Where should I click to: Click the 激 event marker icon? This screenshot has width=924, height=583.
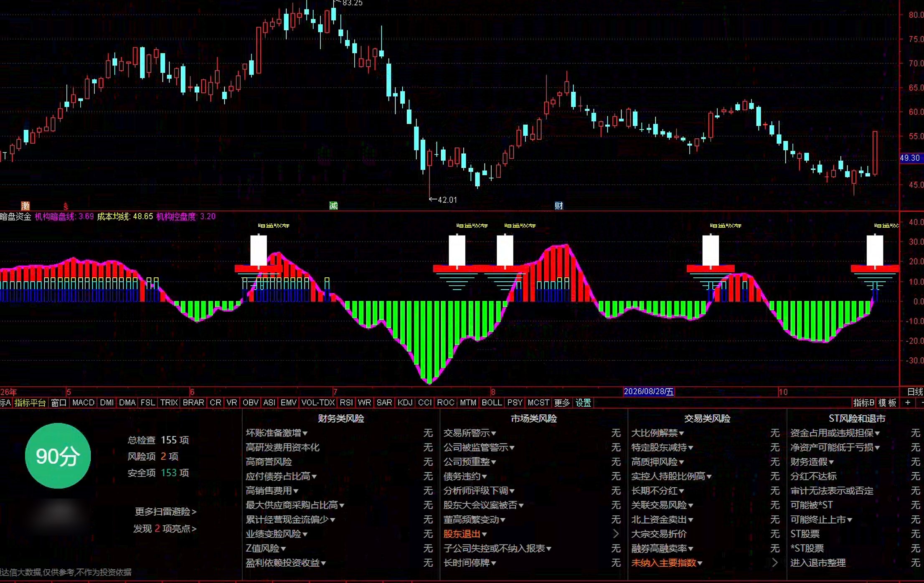[x=25, y=205]
